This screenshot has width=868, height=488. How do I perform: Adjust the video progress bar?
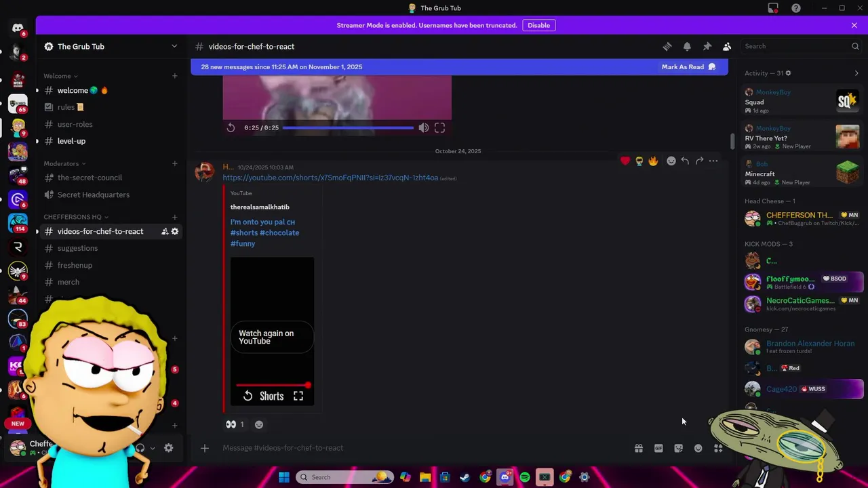tap(348, 127)
